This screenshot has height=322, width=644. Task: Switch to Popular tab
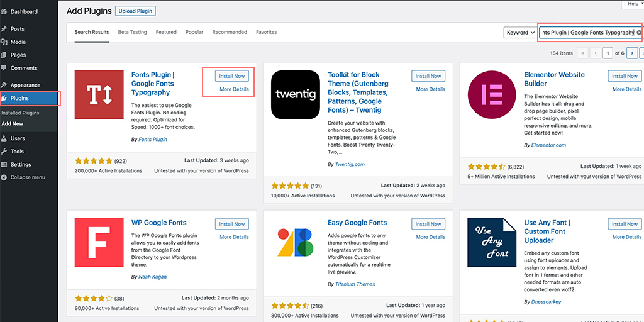[x=194, y=32]
